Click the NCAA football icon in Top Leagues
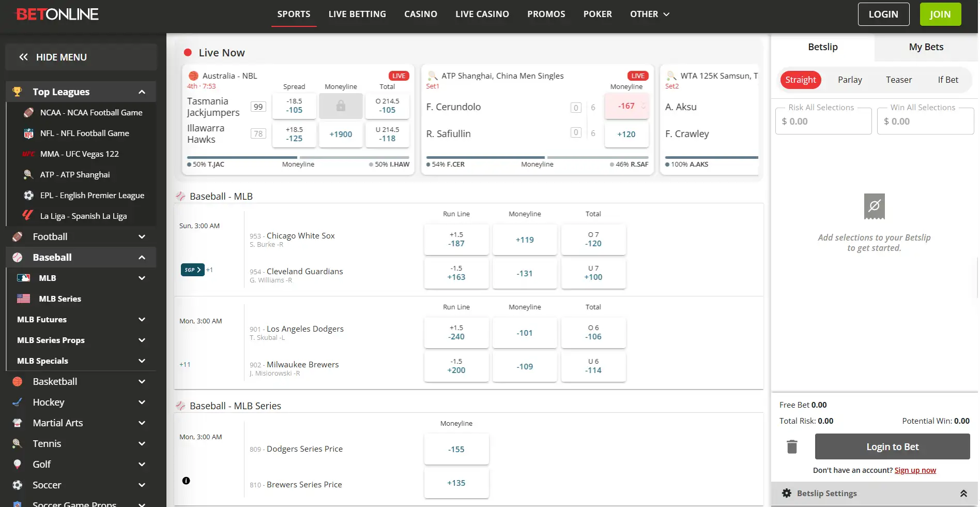980x507 pixels. pos(29,112)
